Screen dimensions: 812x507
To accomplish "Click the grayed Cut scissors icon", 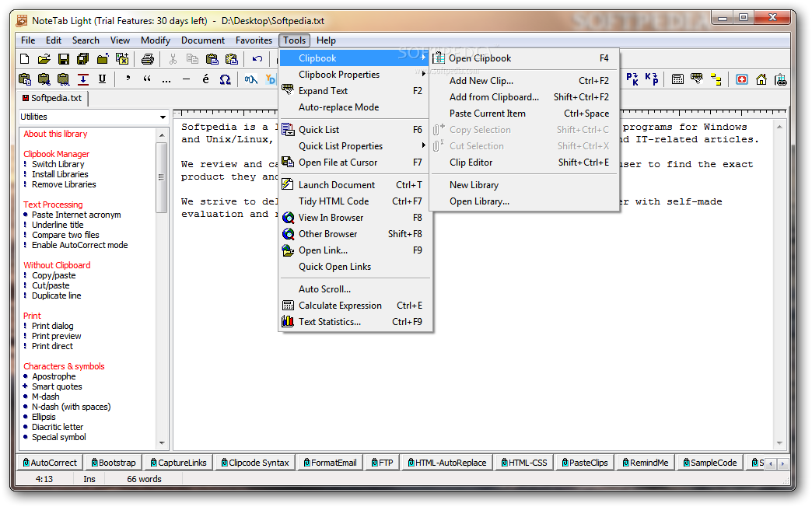I will (173, 59).
